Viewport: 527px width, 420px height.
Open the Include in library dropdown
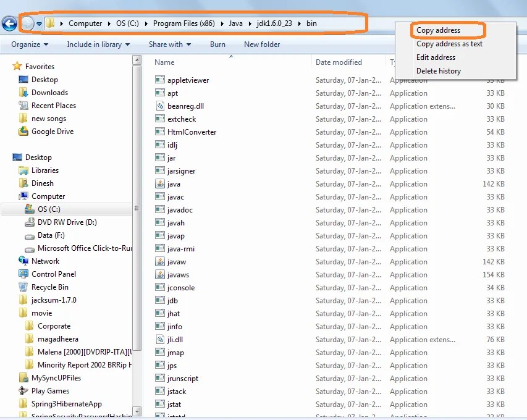(x=98, y=44)
